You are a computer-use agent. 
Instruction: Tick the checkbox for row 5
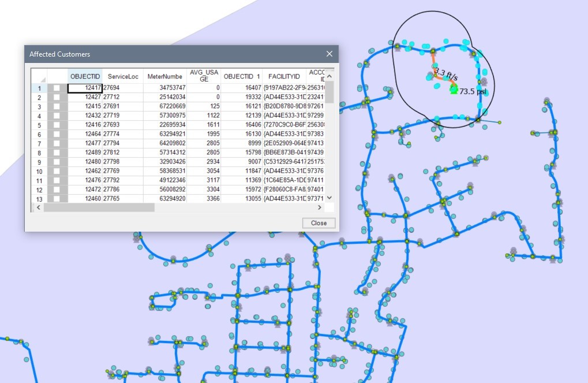pyautogui.click(x=57, y=125)
